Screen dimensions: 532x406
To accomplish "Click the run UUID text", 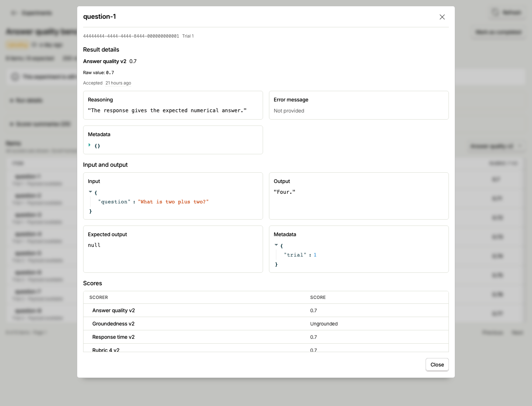I will 131,36.
